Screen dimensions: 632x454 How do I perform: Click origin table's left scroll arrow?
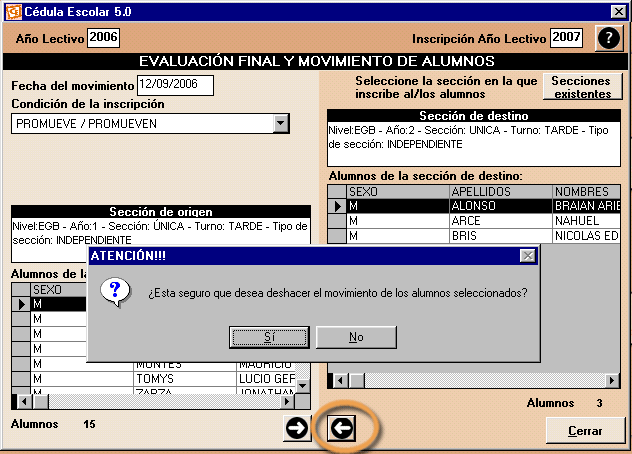pos(25,402)
